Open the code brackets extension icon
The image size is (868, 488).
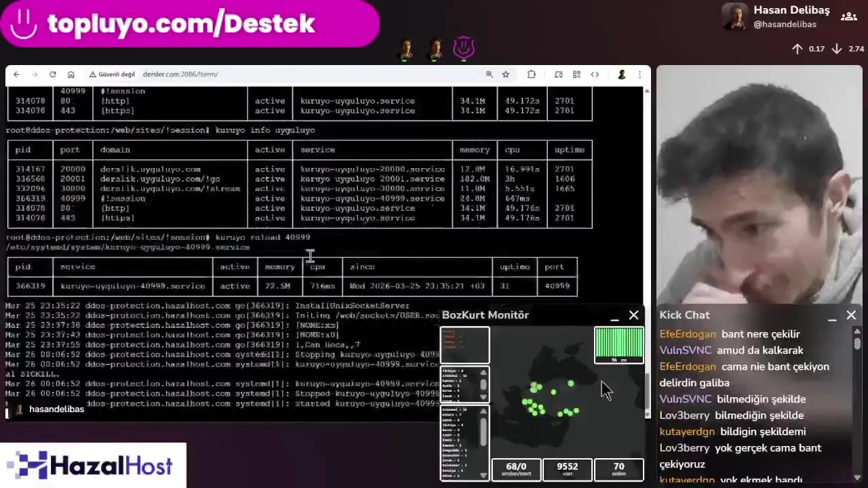595,75
